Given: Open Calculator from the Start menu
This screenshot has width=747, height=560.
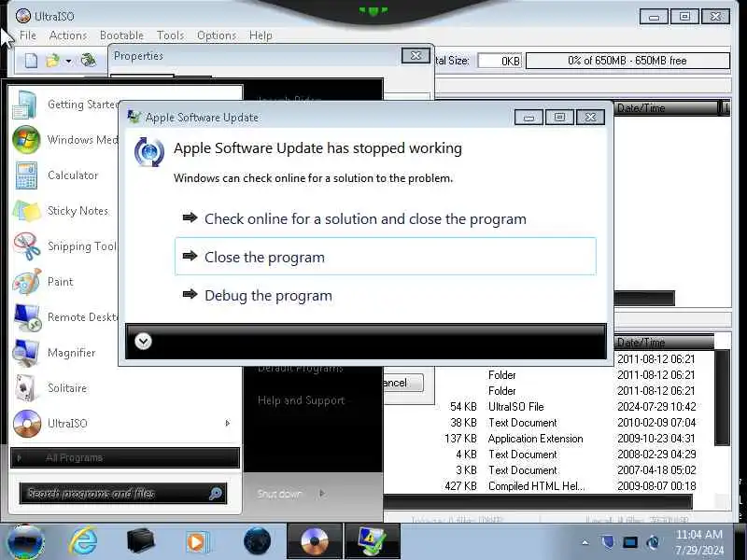Looking at the screenshot, I should click(64, 175).
